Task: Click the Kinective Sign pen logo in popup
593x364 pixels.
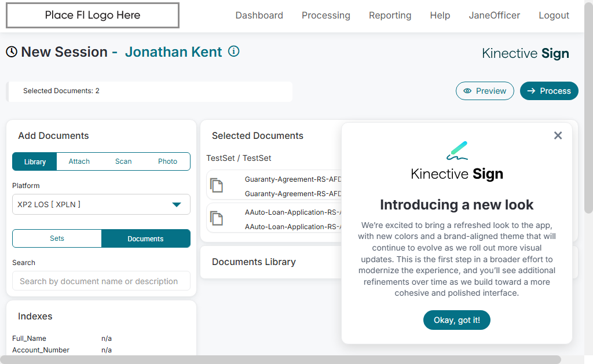Action: point(457,150)
